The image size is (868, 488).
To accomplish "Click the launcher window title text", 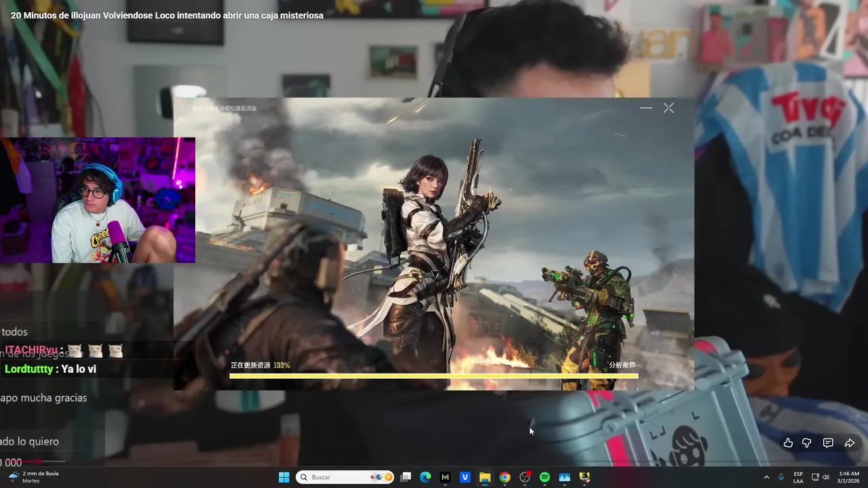I will [x=224, y=108].
